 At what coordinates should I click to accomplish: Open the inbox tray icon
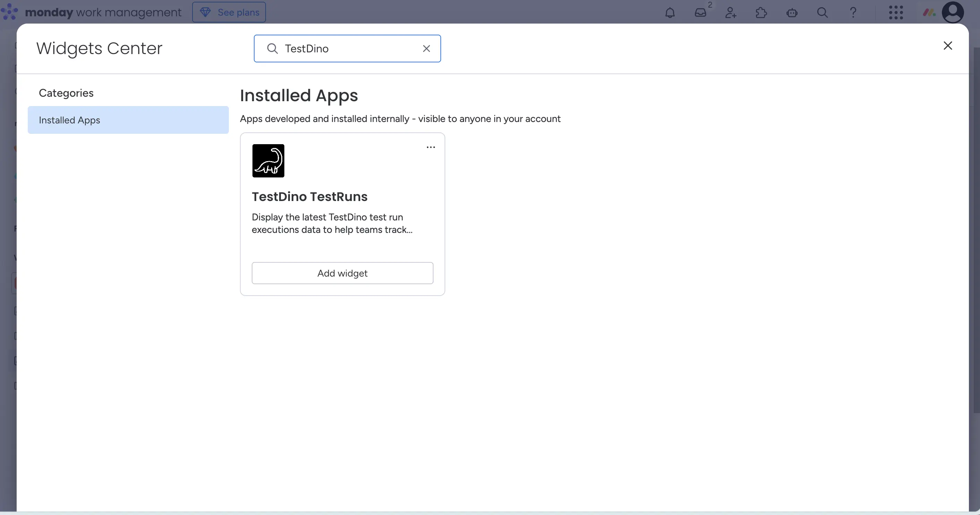700,12
